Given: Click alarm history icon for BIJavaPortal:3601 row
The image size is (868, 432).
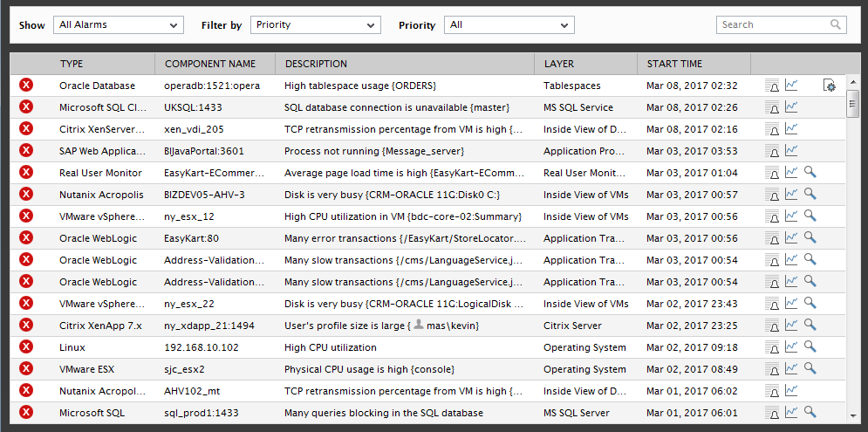Looking at the screenshot, I should coord(772,151).
